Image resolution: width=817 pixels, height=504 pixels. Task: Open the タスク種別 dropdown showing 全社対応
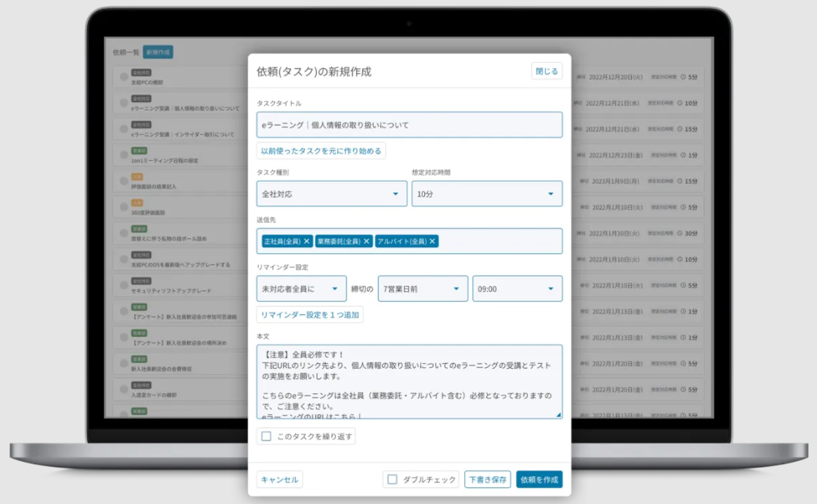click(331, 193)
